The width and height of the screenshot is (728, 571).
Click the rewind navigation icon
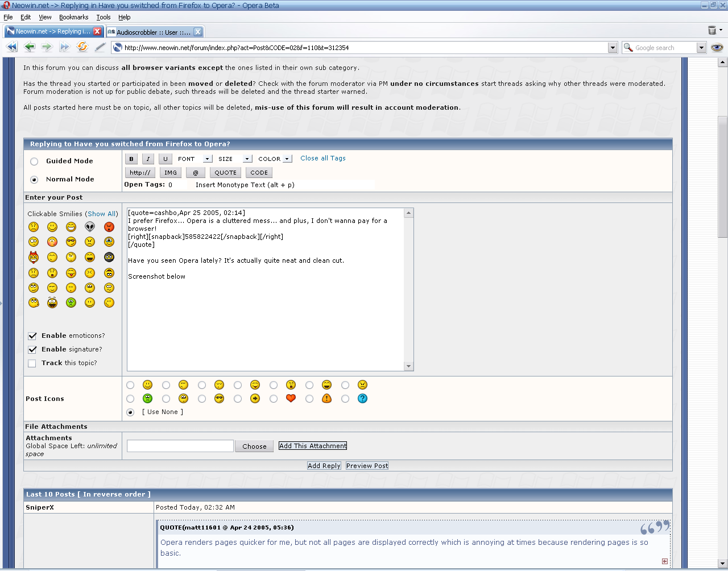11,47
